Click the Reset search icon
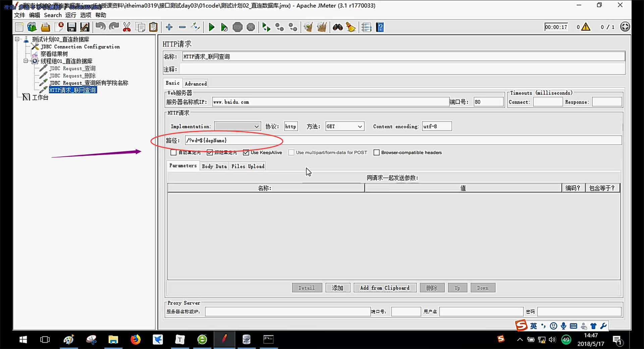This screenshot has width=644, height=349. [x=351, y=27]
